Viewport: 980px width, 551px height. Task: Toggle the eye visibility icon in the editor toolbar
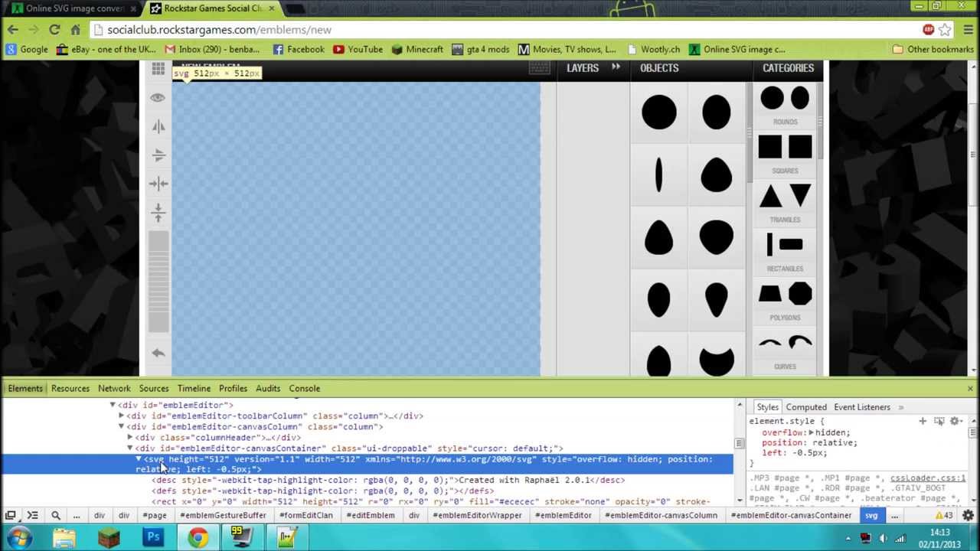pyautogui.click(x=158, y=98)
